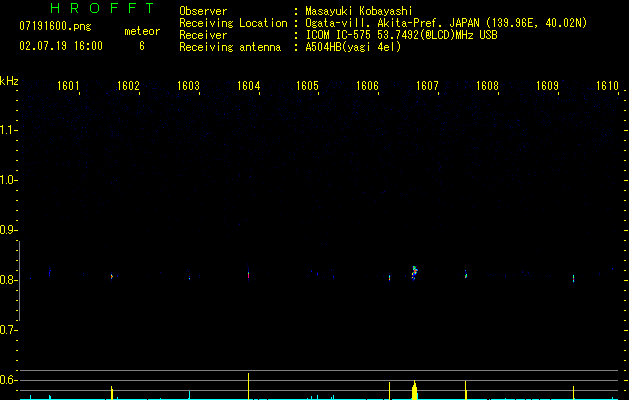
Task: Click the 0.6 kHz frequency label
Action: tap(8, 380)
